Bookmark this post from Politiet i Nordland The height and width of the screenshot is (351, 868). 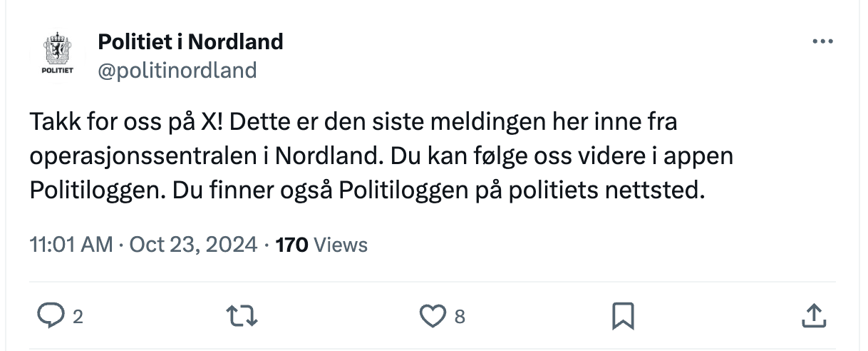[623, 315]
